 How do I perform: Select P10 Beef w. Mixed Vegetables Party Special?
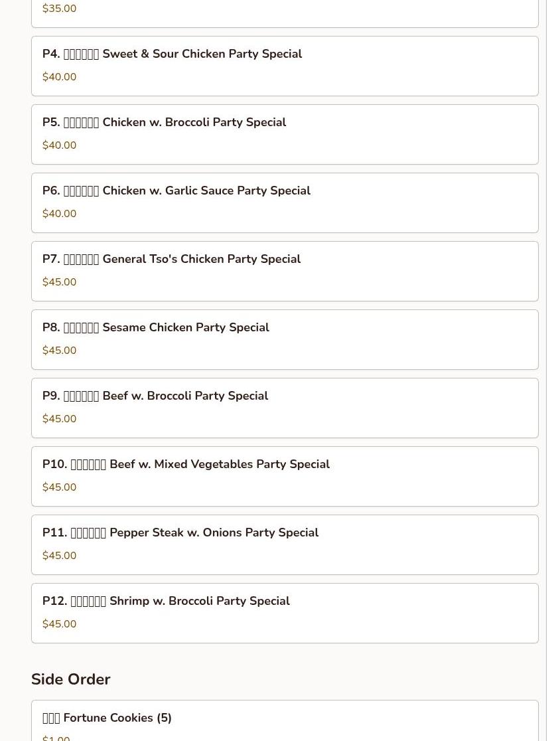(186, 465)
